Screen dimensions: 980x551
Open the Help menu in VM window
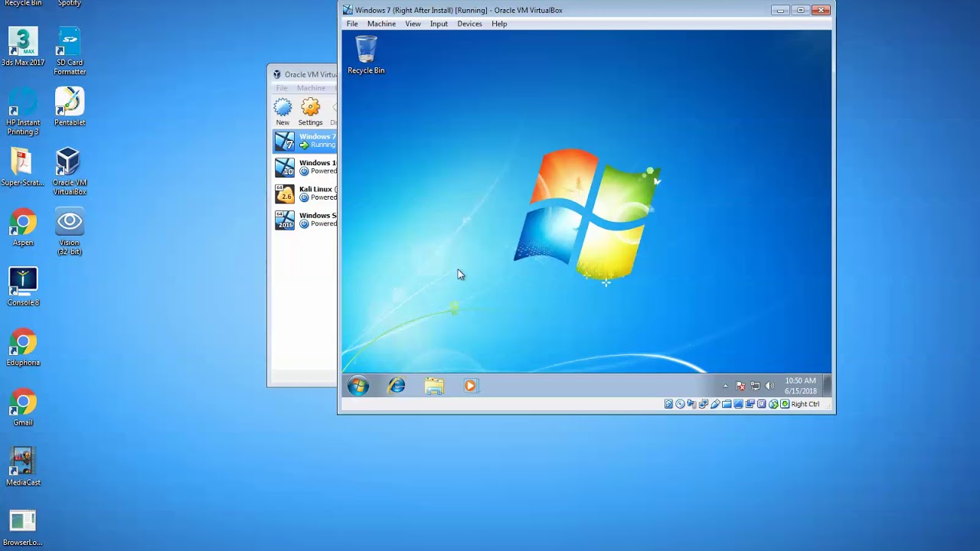click(x=499, y=24)
